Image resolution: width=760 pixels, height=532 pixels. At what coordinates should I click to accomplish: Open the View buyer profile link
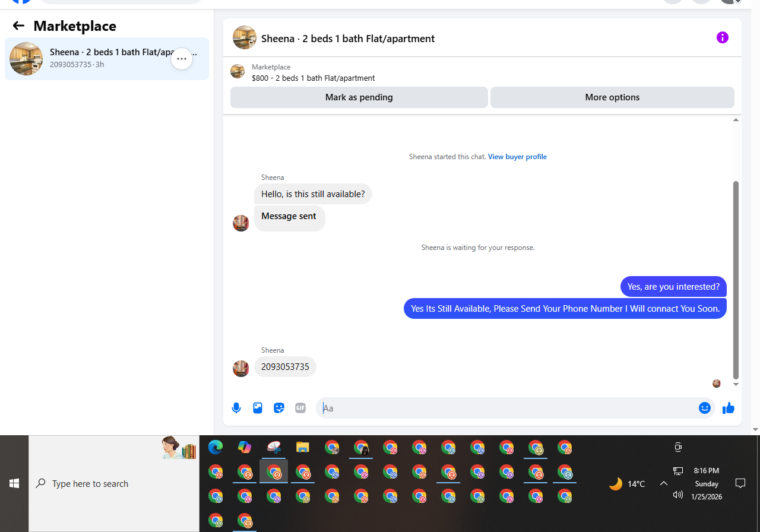coord(517,157)
